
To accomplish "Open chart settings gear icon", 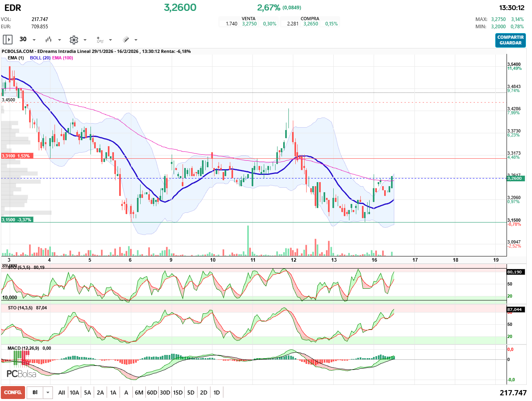I will coord(74,40).
